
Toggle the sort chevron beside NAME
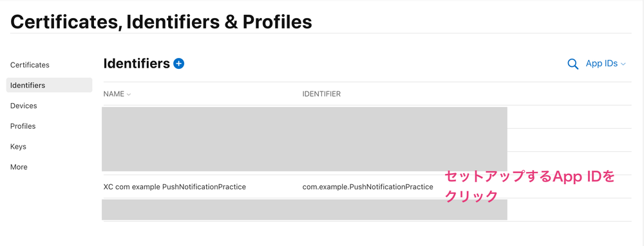point(129,95)
